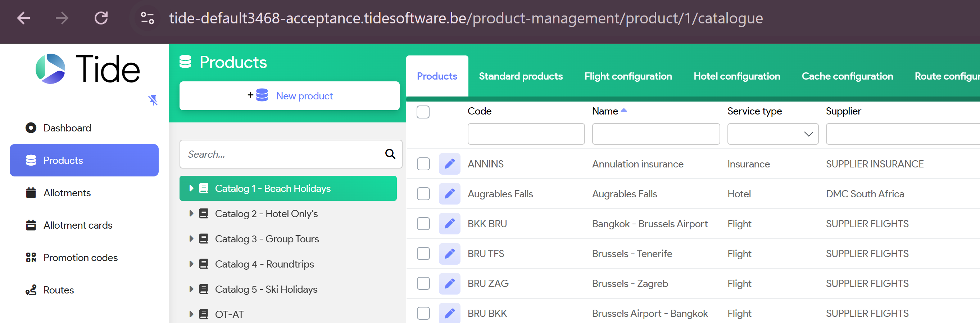Image resolution: width=980 pixels, height=323 pixels.
Task: Sort the table by Name column
Action: pyautogui.click(x=605, y=111)
